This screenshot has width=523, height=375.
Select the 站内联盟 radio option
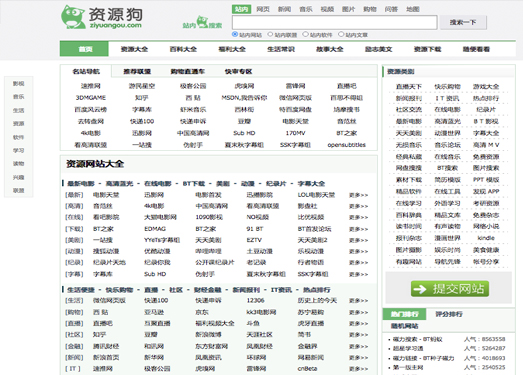(270, 34)
